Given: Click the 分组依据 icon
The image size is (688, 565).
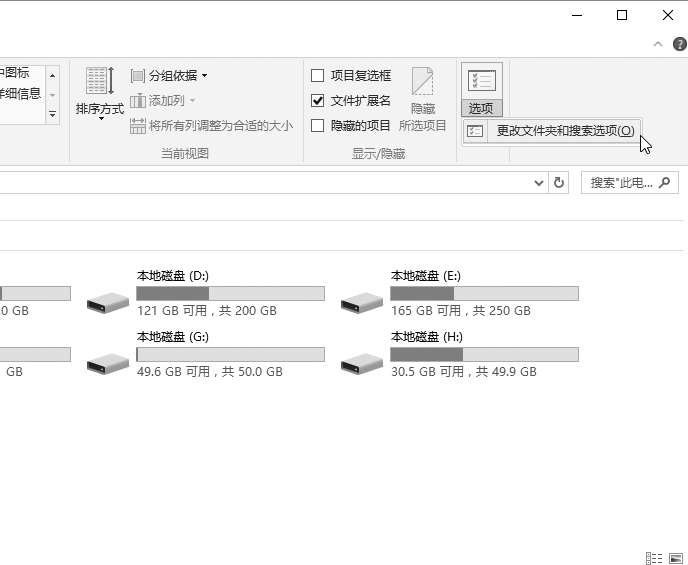Looking at the screenshot, I should (x=137, y=76).
